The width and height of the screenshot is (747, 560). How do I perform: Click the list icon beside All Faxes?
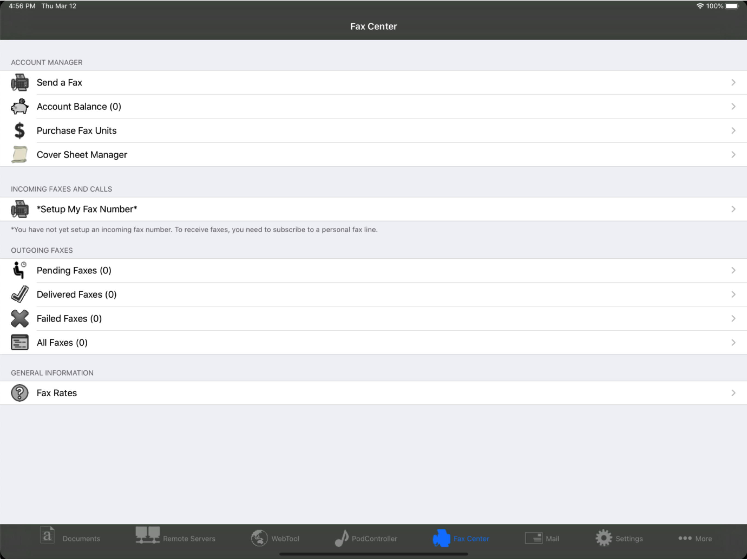point(20,343)
